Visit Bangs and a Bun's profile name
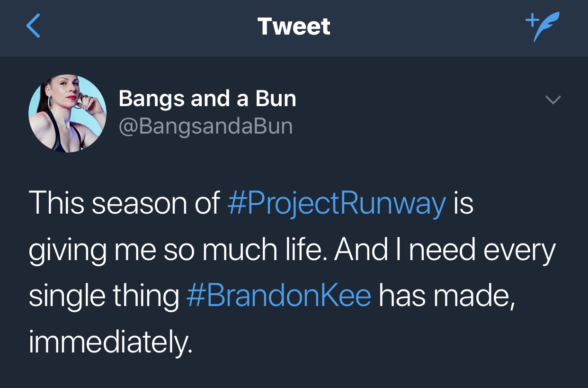Image resolution: width=588 pixels, height=388 pixels. 207,98
